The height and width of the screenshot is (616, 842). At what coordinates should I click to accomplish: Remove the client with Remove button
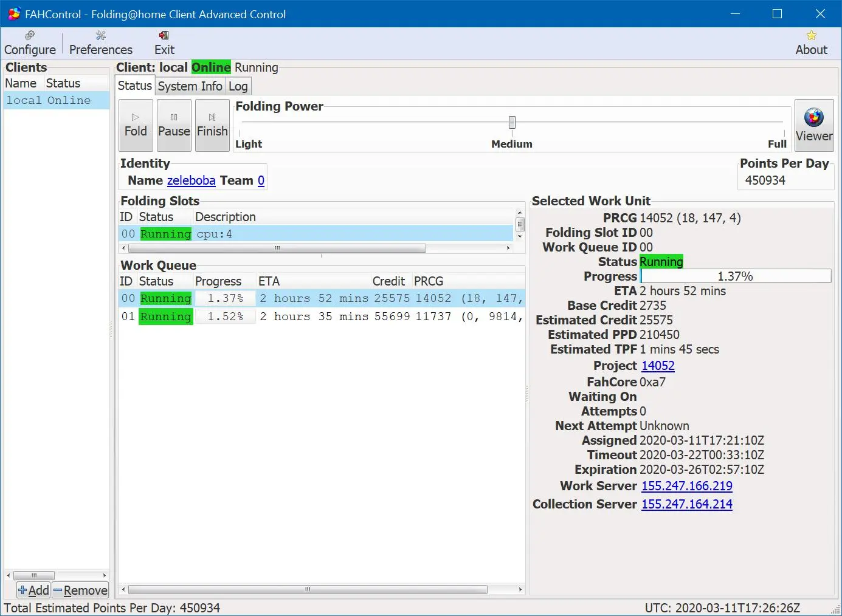(x=80, y=590)
